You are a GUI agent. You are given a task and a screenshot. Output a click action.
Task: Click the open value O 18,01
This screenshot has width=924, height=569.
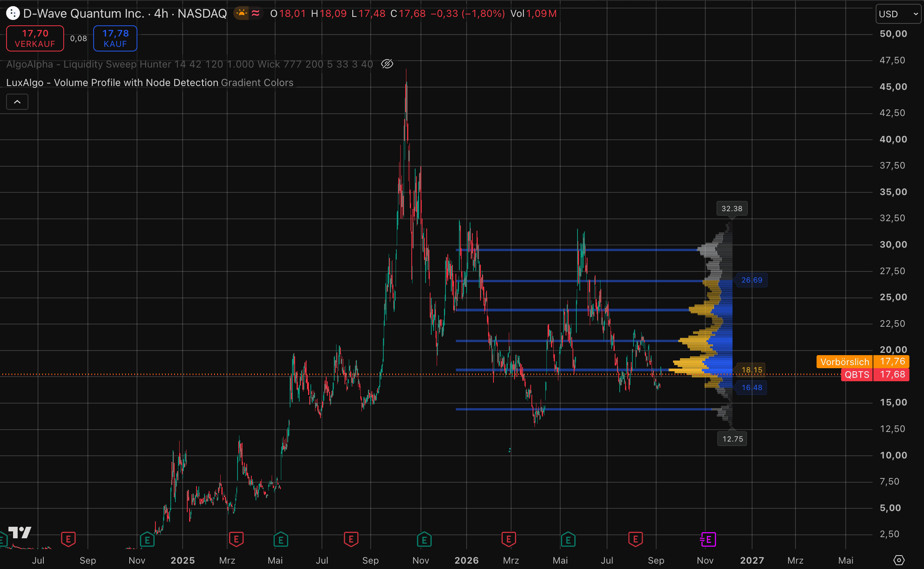pyautogui.click(x=288, y=13)
